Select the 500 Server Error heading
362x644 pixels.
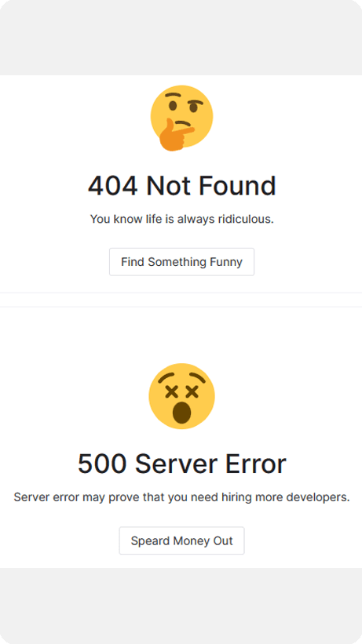pyautogui.click(x=181, y=464)
